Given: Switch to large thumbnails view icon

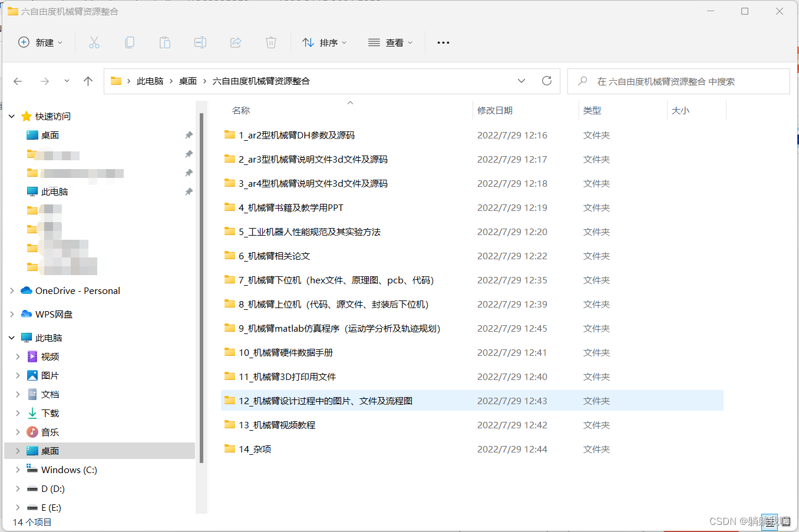Looking at the screenshot, I should point(785,522).
